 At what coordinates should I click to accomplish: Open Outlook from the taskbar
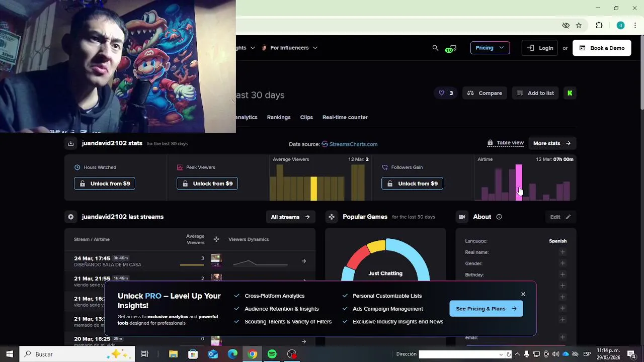pyautogui.click(x=213, y=354)
